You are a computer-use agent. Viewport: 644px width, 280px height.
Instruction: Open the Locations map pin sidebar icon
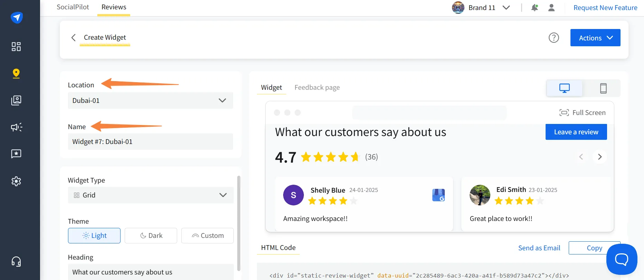pos(16,73)
